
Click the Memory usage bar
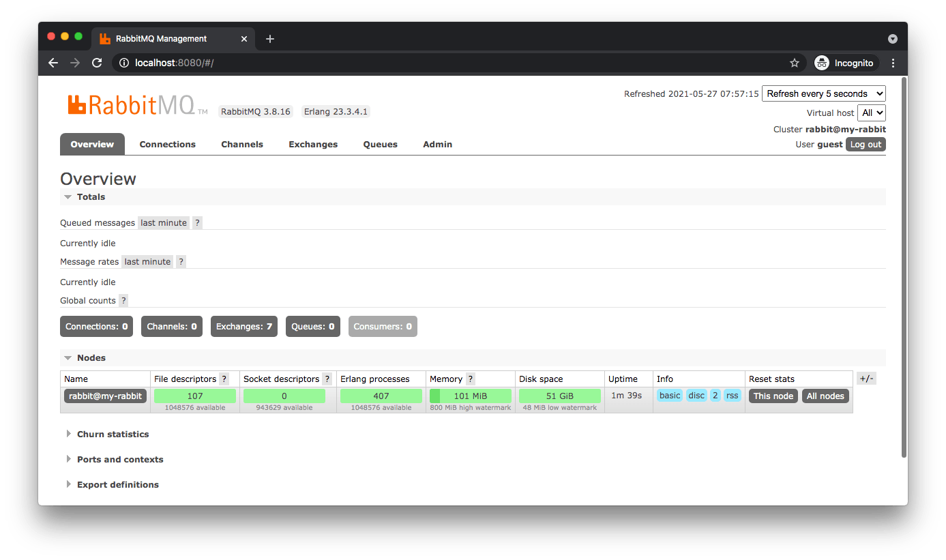coord(470,395)
